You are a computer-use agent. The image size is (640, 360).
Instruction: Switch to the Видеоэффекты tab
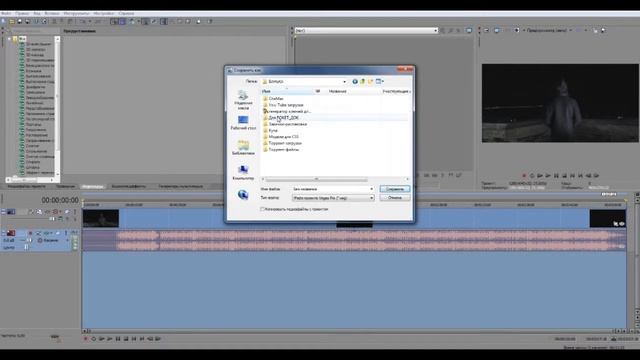coord(129,186)
